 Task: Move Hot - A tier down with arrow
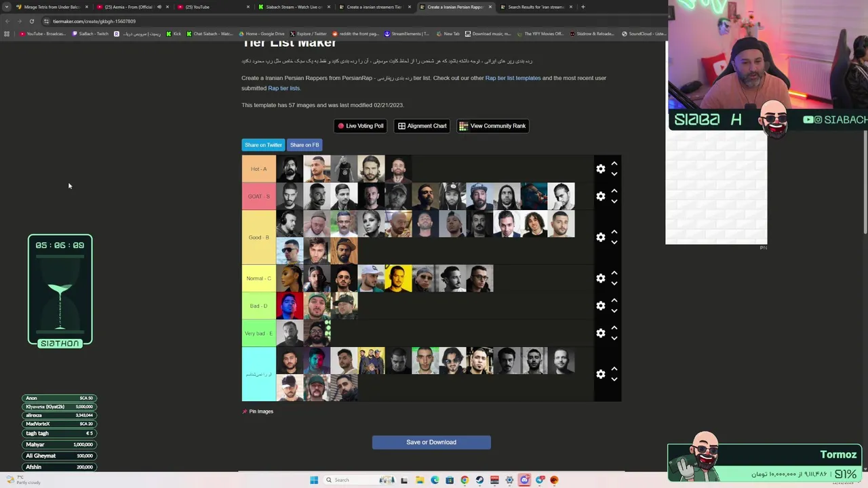614,174
